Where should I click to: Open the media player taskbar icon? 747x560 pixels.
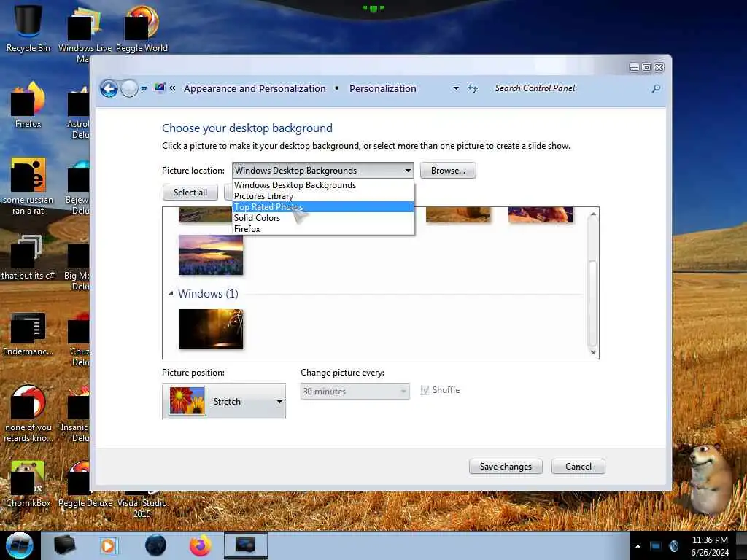click(x=108, y=545)
